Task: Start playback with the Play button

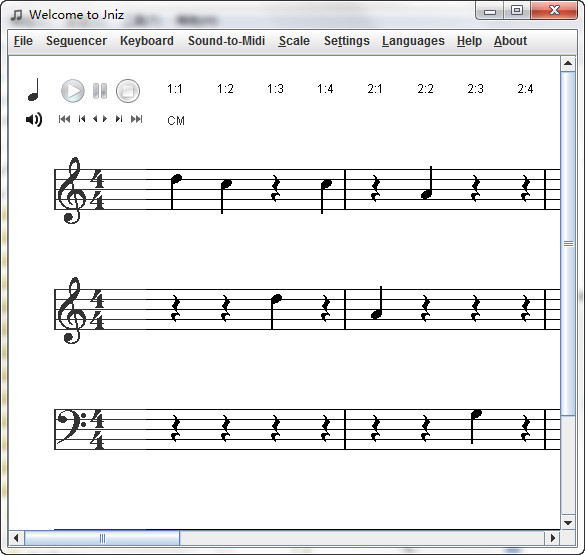Action: 73,91
